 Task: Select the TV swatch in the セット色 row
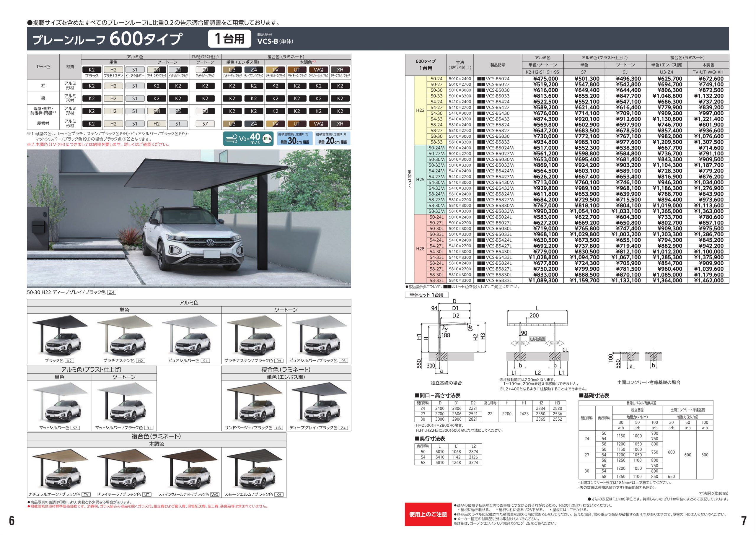(275, 70)
